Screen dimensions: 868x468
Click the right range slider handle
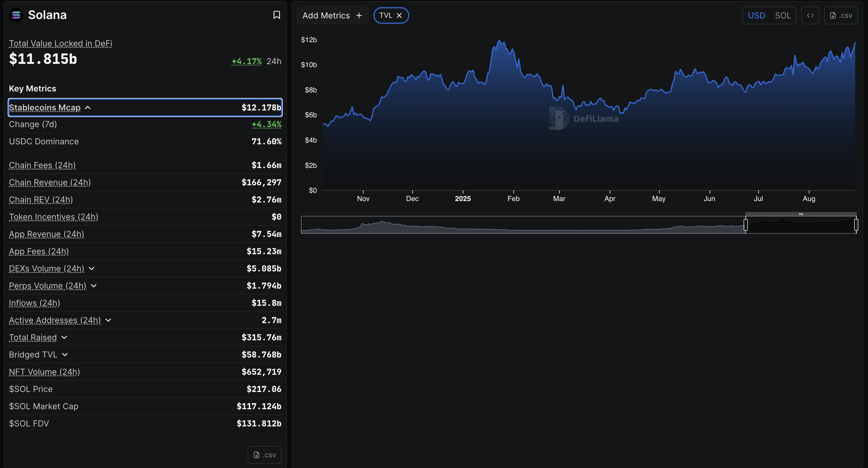pyautogui.click(x=856, y=224)
